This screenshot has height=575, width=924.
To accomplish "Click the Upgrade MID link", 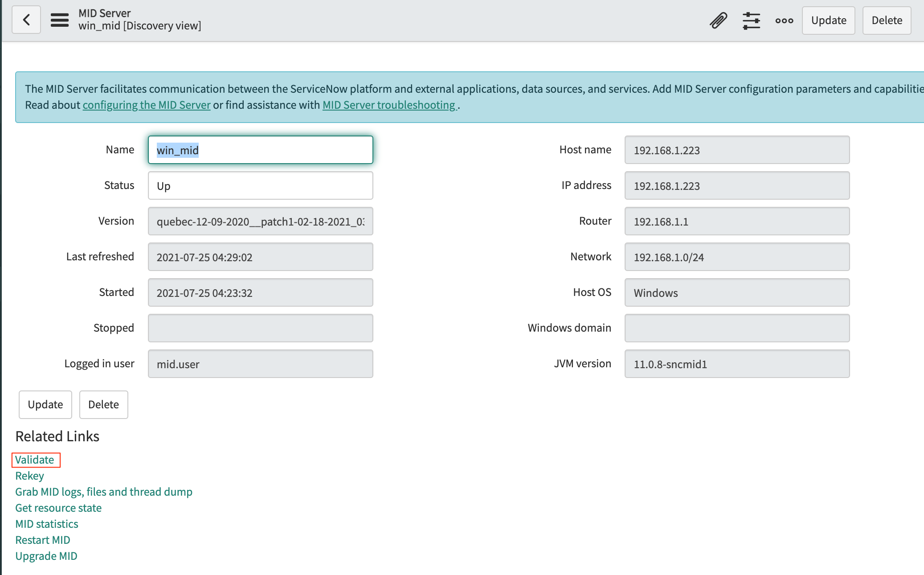I will pos(46,556).
